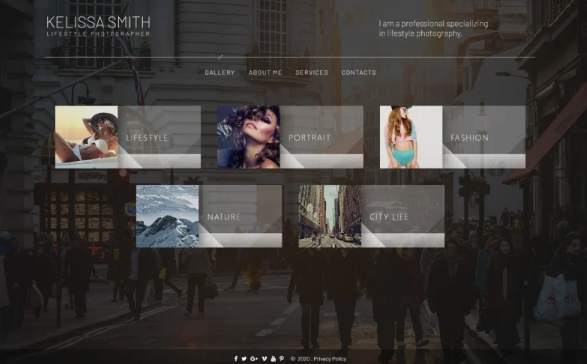Click the © 2020 copyright text
Viewport: 587px width, 364px height.
pos(300,359)
